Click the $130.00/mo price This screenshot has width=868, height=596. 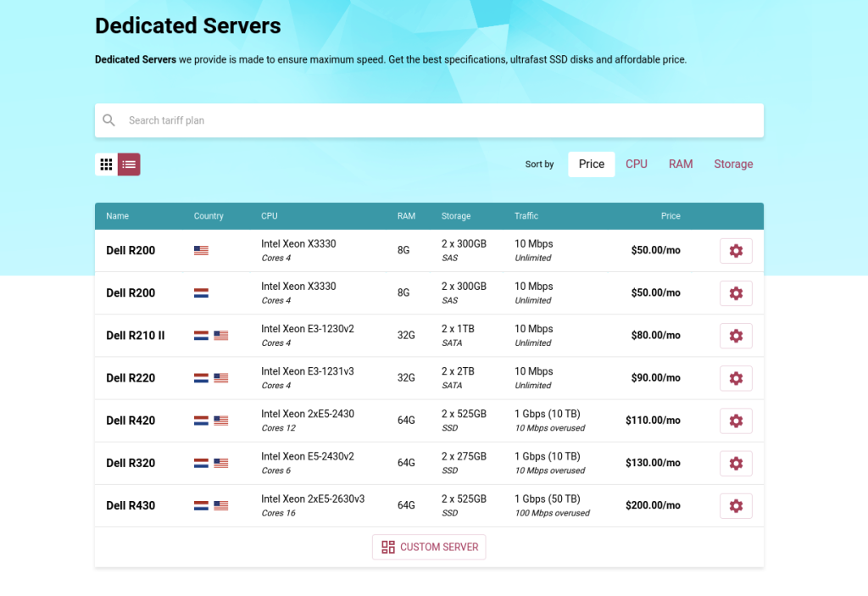coord(654,463)
